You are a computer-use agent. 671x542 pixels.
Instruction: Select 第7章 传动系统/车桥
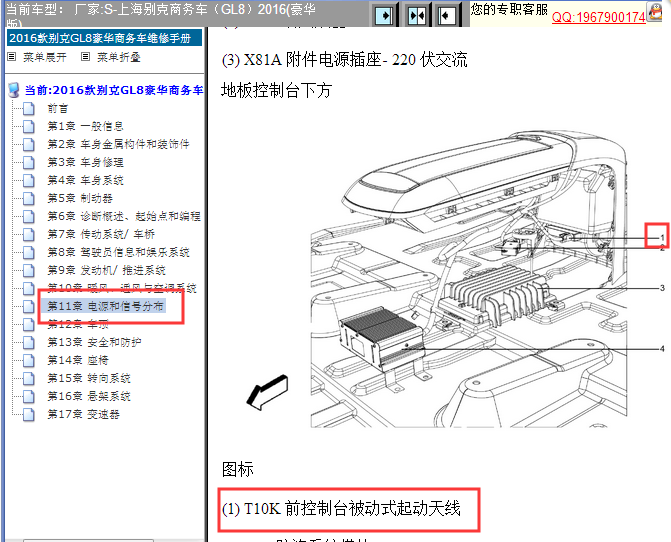click(101, 234)
